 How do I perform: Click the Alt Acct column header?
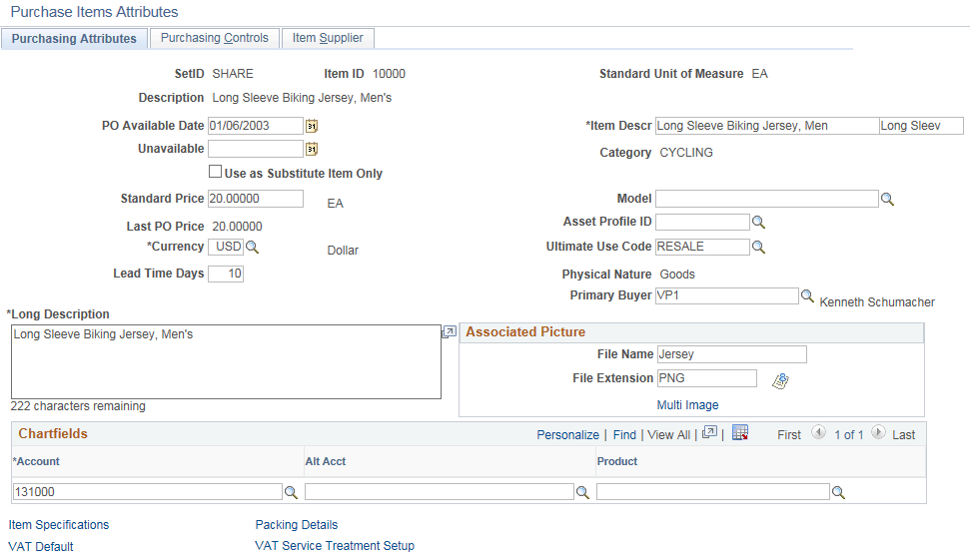click(x=326, y=462)
